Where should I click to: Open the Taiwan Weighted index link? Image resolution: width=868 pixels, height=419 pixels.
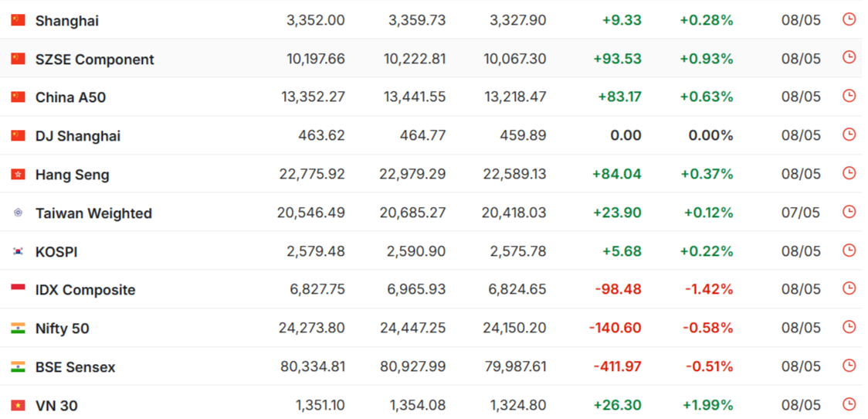point(93,213)
